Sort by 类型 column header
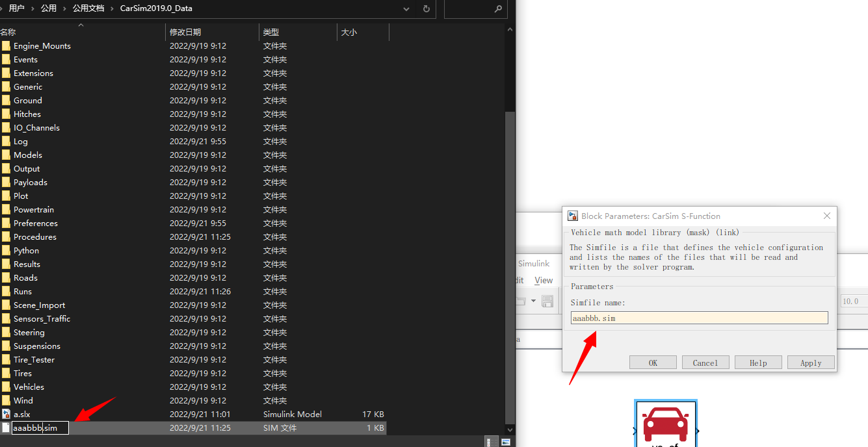The width and height of the screenshot is (868, 447). pos(298,32)
